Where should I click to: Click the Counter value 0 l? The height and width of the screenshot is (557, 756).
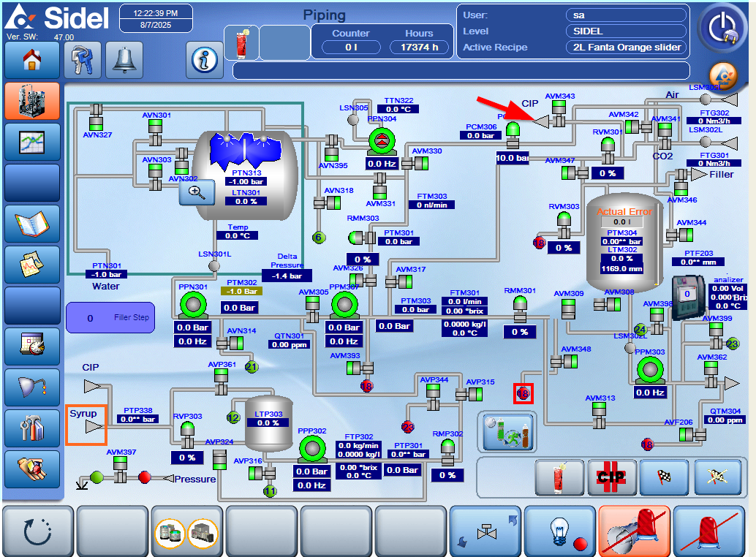tap(351, 48)
